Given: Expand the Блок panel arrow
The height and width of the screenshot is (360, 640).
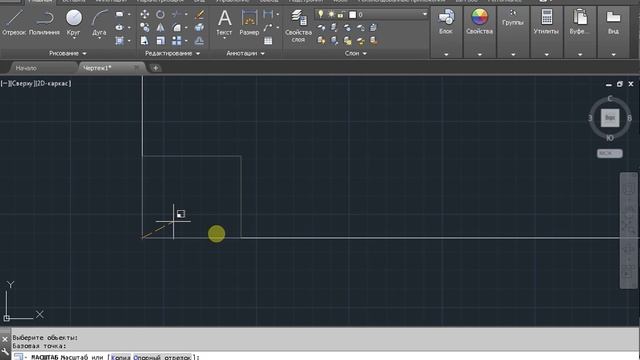Looking at the screenshot, I should [x=446, y=54].
